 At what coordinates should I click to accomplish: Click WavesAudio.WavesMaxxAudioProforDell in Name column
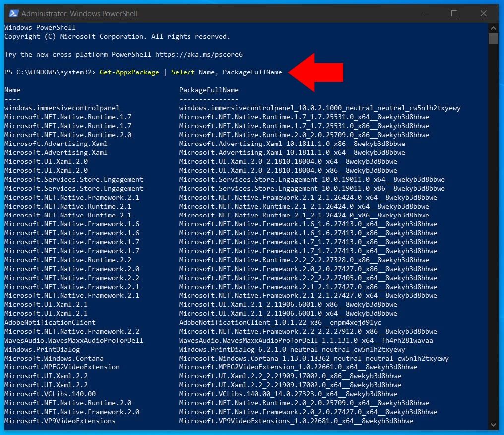74,341
